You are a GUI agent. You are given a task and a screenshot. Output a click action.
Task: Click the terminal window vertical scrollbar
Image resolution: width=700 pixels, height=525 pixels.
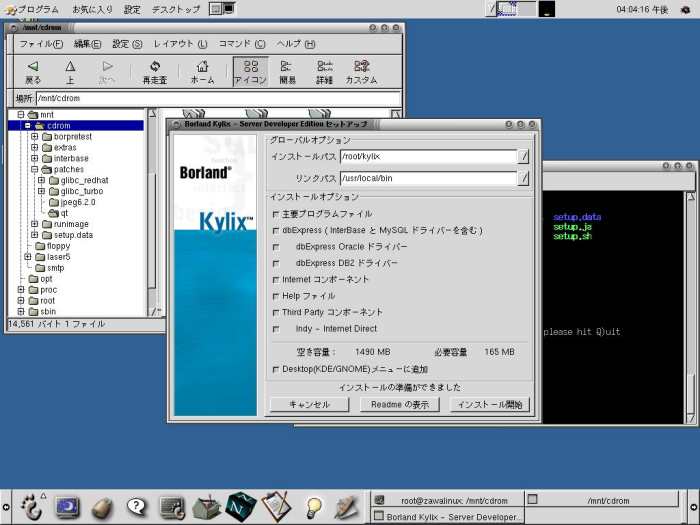pyautogui.click(x=690, y=307)
